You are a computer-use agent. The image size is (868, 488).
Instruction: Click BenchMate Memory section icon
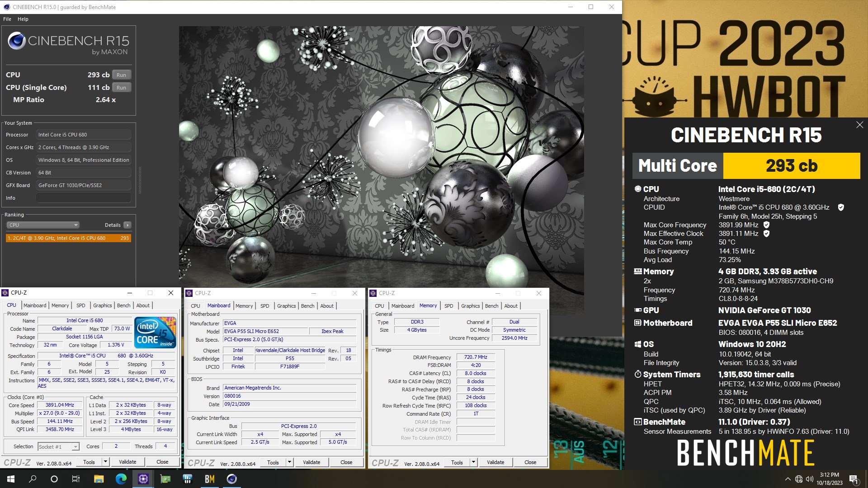click(x=638, y=272)
